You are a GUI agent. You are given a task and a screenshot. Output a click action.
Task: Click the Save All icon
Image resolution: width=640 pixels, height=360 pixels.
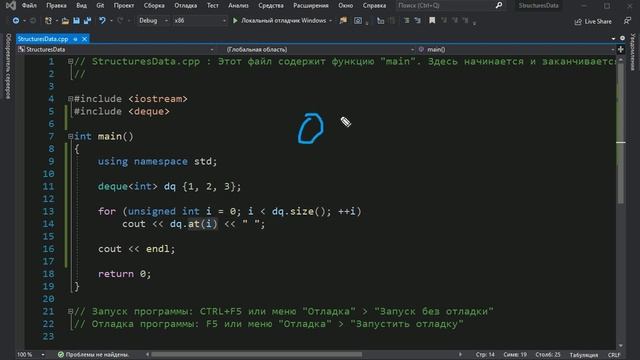coord(87,20)
